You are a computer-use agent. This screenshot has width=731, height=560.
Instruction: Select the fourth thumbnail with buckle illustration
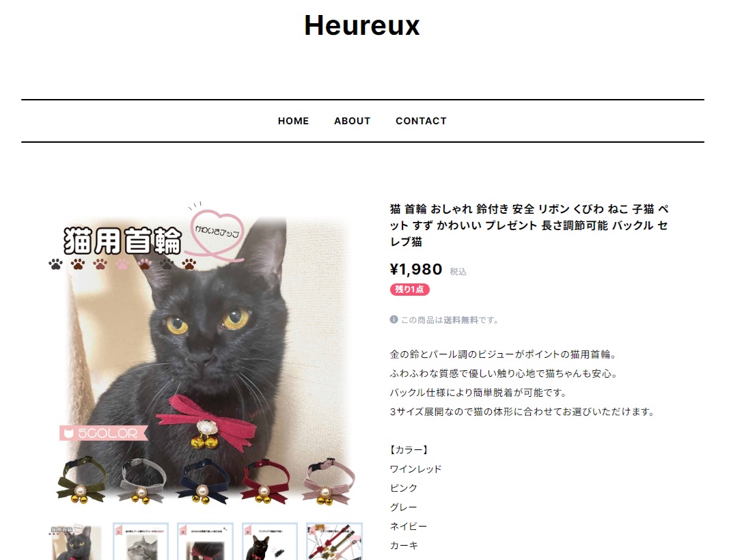[269, 542]
